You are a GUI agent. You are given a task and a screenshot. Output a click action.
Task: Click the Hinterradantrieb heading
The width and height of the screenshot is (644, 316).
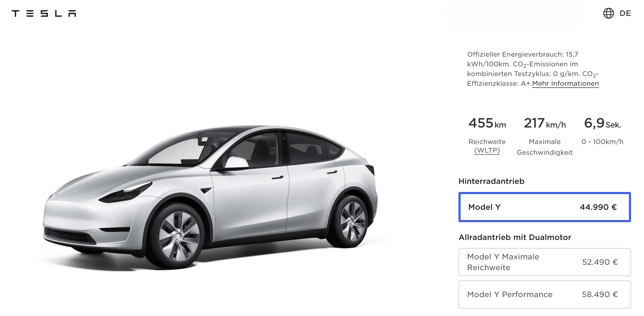tap(491, 181)
